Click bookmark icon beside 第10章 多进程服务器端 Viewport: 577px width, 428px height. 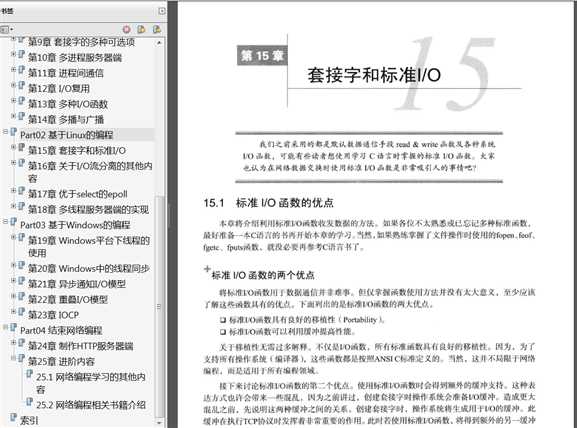(21, 55)
